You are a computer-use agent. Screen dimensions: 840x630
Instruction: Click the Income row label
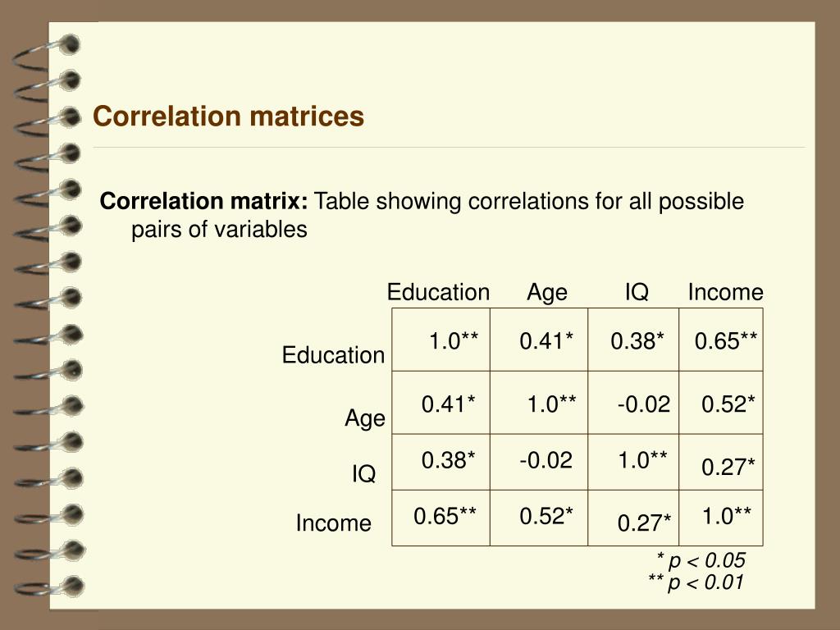(333, 523)
